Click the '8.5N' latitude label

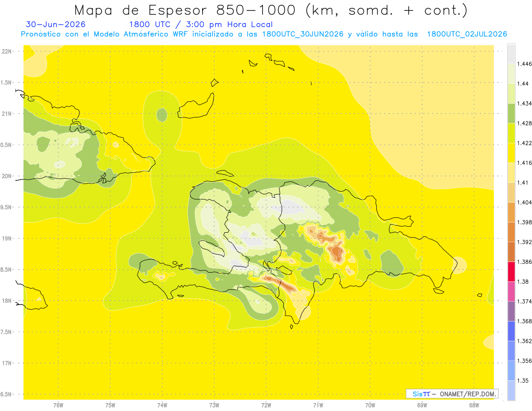tap(7, 270)
